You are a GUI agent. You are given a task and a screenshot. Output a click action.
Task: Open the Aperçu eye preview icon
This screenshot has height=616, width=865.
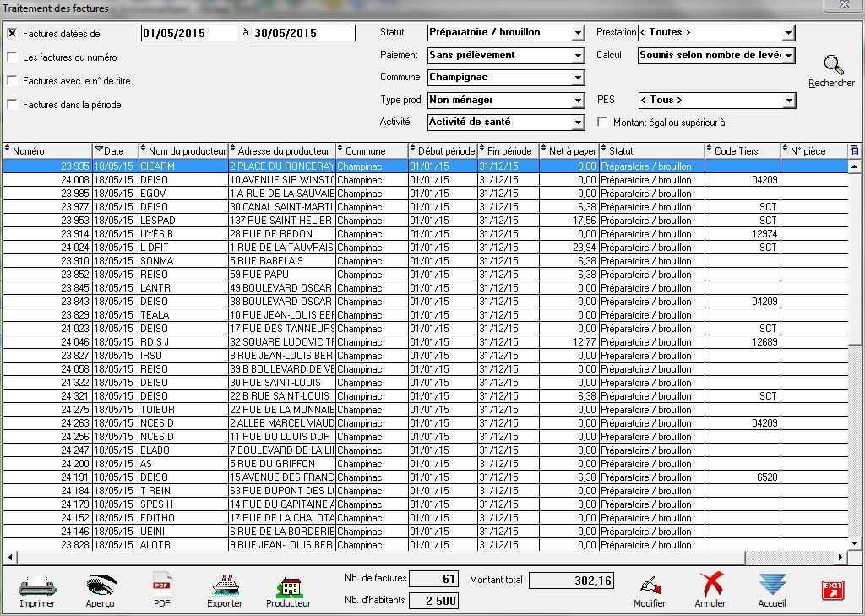coord(101,586)
